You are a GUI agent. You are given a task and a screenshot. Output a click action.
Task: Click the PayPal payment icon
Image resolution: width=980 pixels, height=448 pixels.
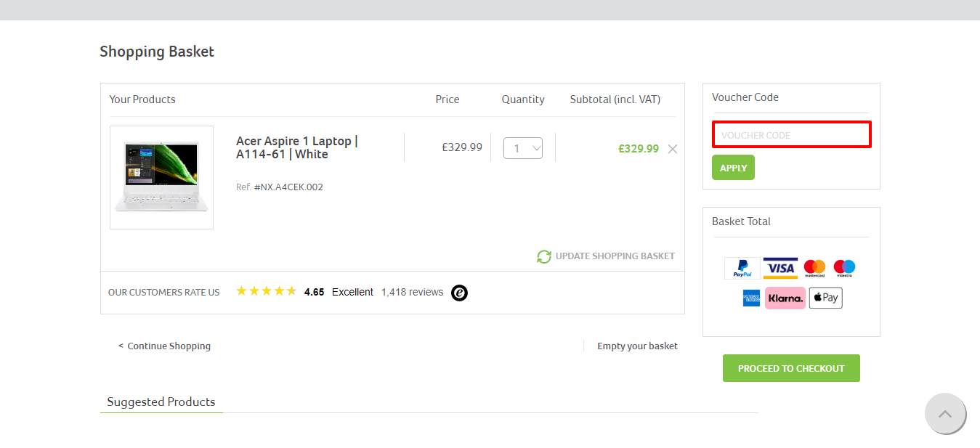point(740,268)
